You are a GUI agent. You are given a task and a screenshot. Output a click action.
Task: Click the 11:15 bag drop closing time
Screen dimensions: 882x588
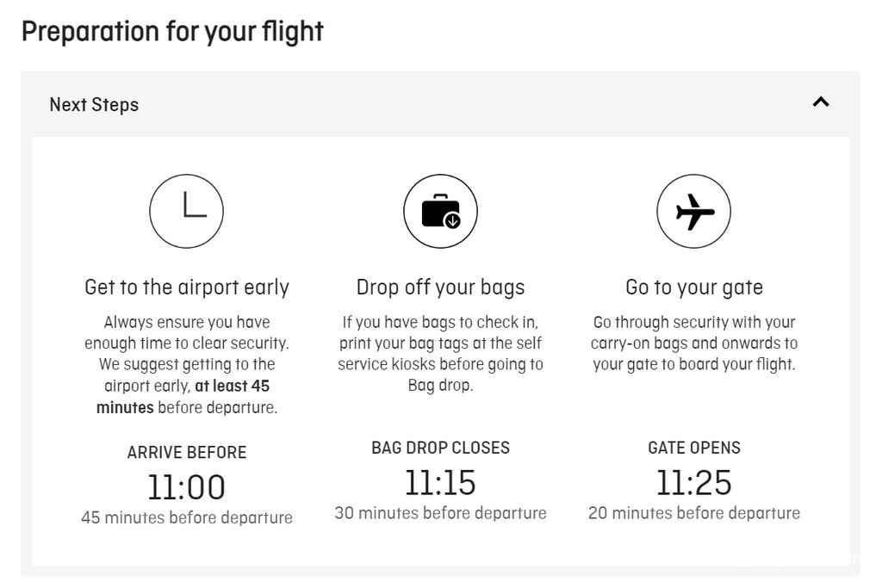tap(440, 482)
